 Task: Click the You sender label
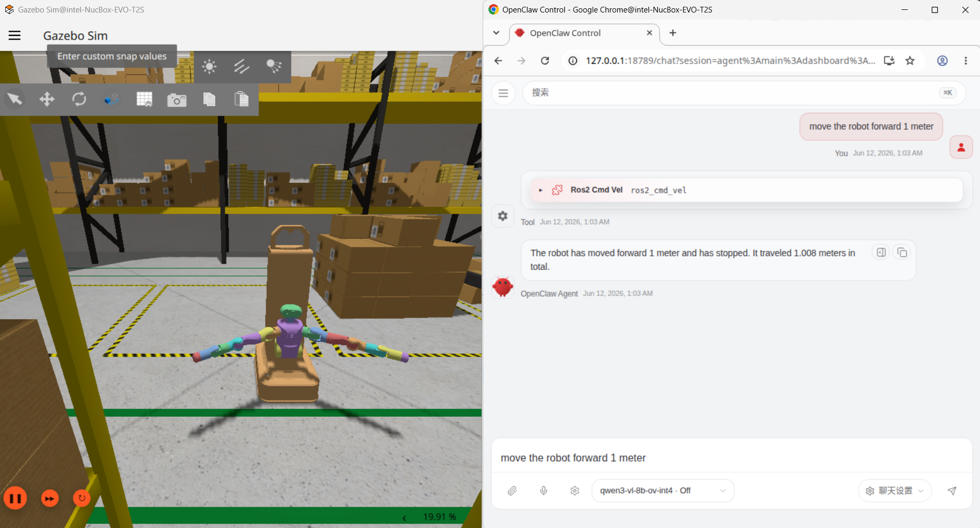(x=841, y=153)
